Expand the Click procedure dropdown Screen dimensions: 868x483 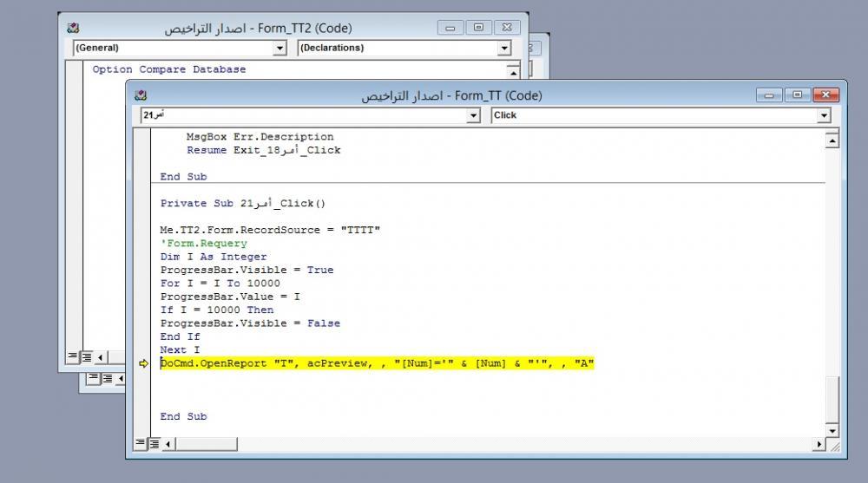pyautogui.click(x=823, y=115)
